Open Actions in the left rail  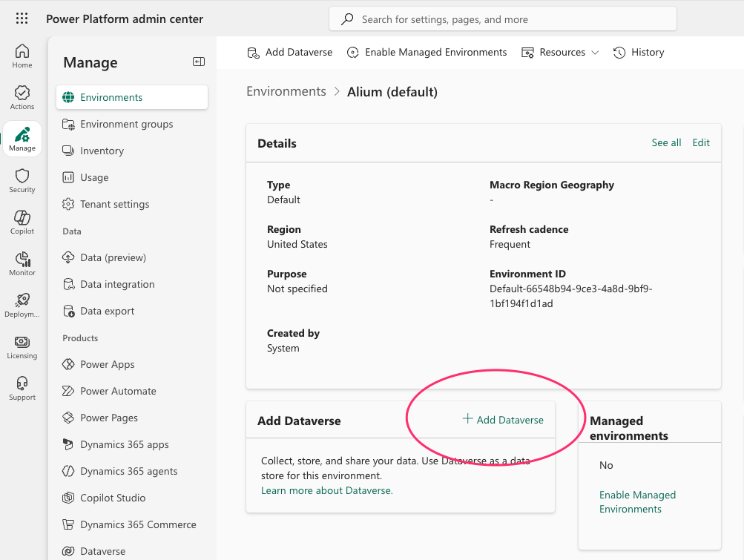pyautogui.click(x=22, y=98)
